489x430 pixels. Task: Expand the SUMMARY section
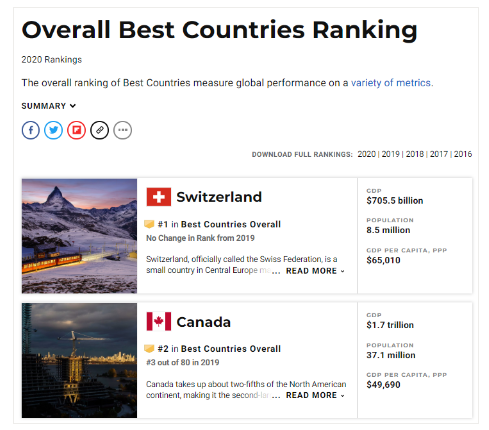pyautogui.click(x=49, y=106)
